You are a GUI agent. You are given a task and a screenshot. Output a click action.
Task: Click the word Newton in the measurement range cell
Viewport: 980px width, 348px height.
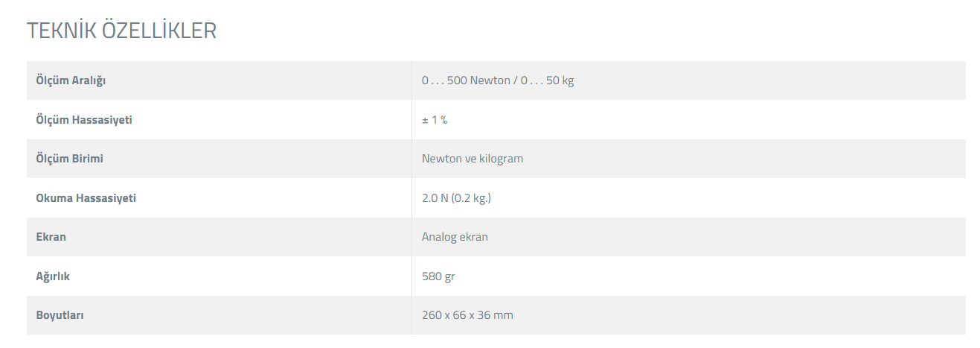490,80
